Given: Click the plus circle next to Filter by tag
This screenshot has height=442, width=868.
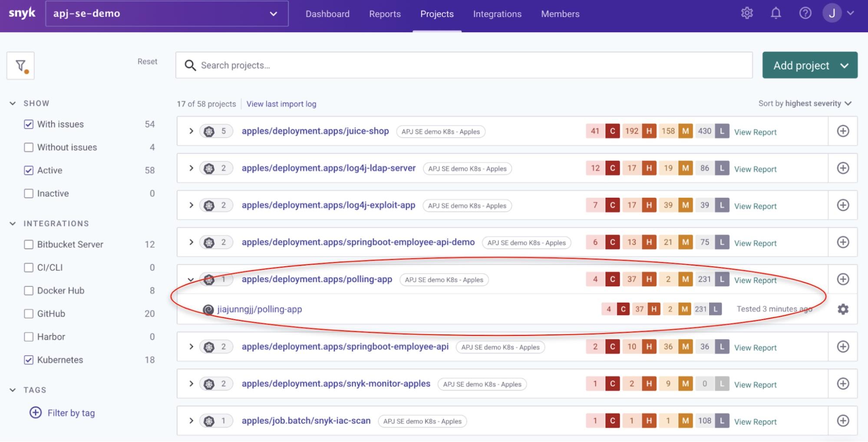Looking at the screenshot, I should coord(36,413).
